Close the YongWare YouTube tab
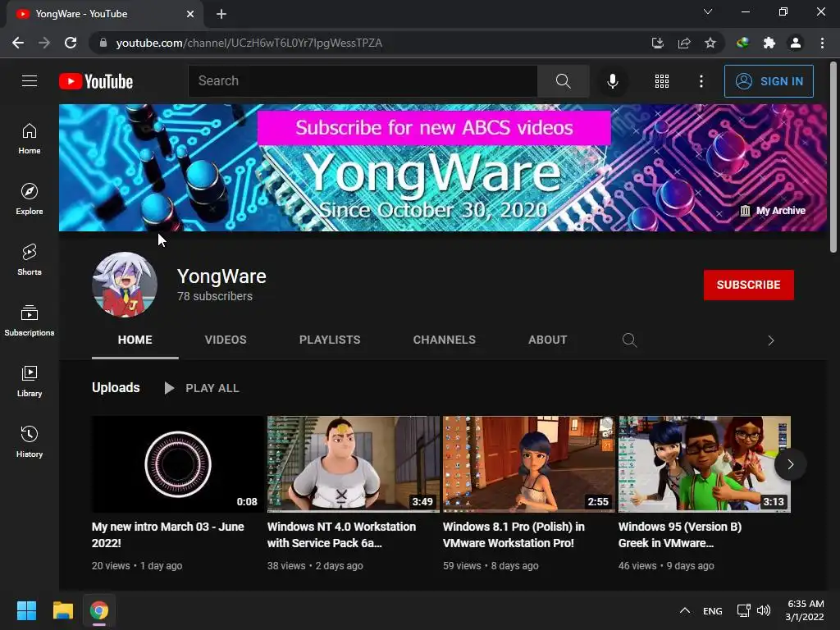 point(190,14)
